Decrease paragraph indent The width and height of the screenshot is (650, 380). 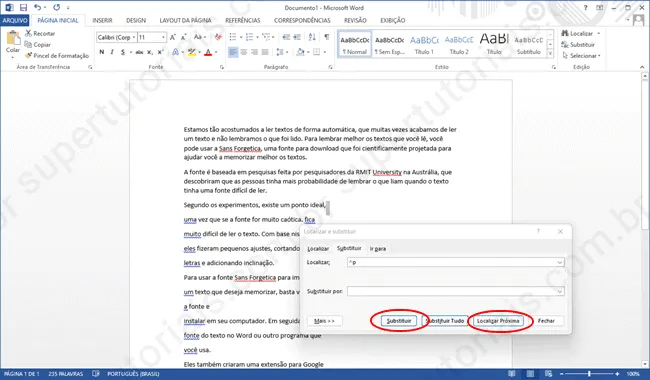pyautogui.click(x=286, y=37)
